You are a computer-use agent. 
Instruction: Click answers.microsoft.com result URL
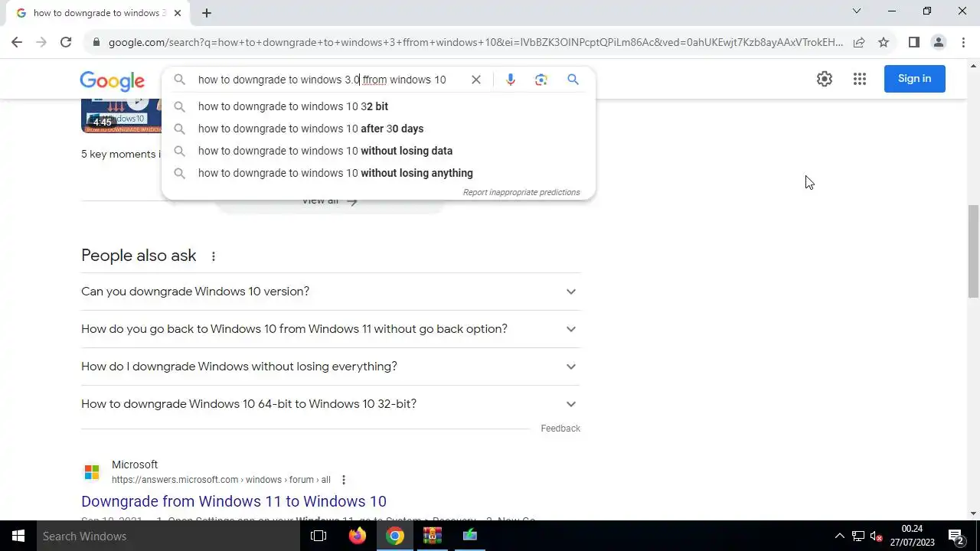[x=221, y=480]
